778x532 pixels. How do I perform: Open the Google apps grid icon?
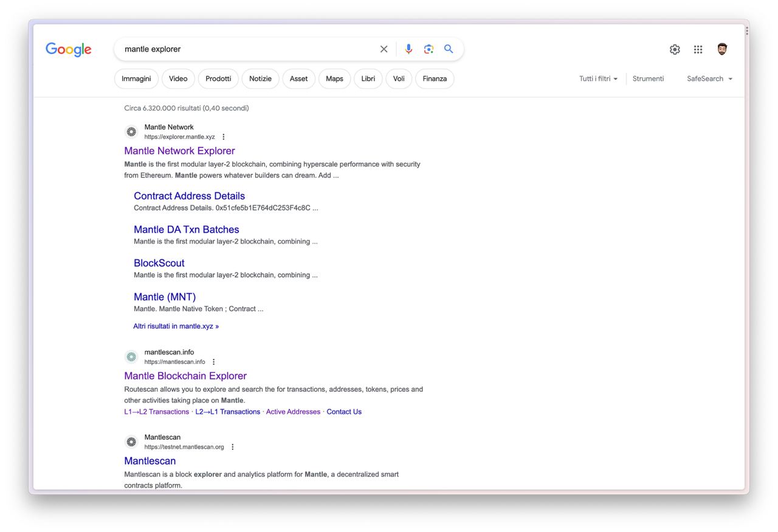[698, 50]
